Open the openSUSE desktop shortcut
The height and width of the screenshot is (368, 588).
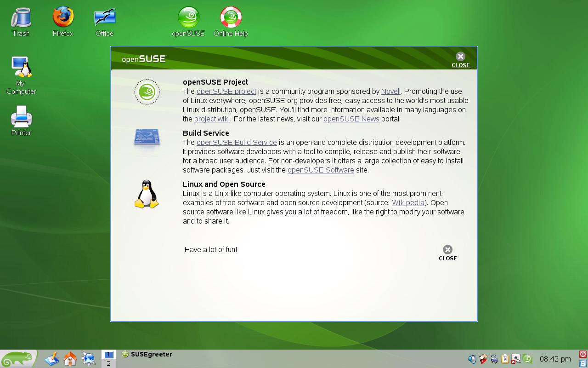[x=188, y=22]
